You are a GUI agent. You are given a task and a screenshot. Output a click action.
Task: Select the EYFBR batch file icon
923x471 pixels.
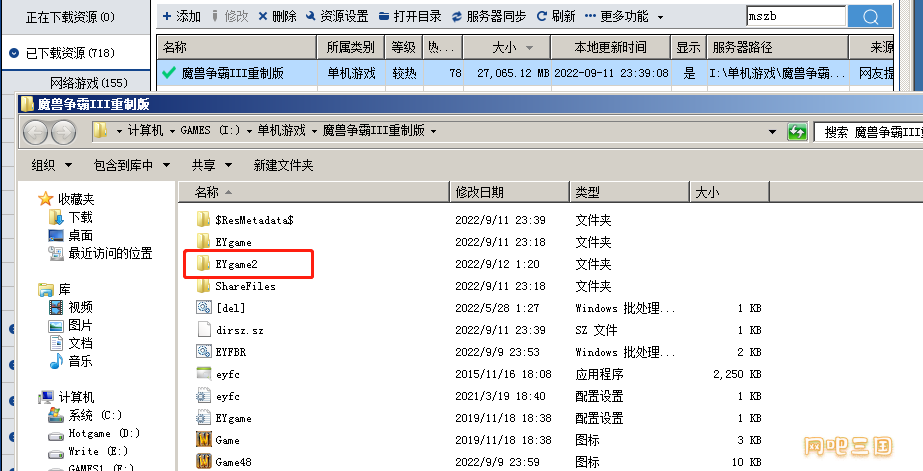pos(204,352)
